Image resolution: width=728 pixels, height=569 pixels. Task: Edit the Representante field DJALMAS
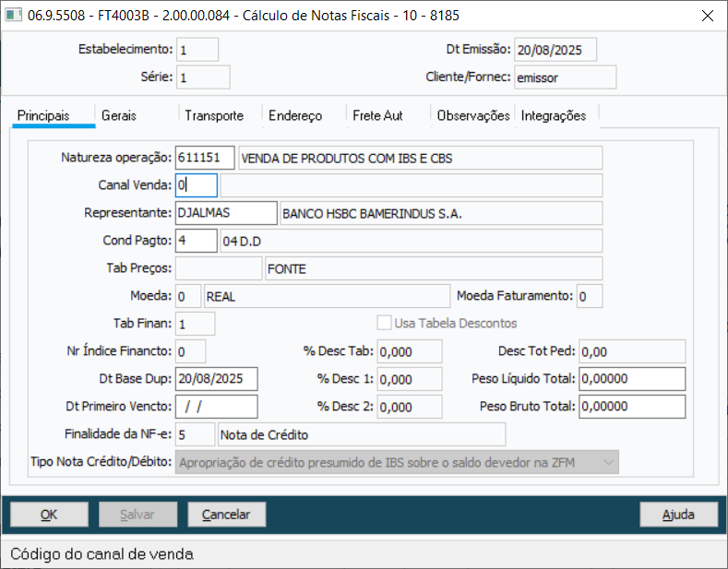tap(226, 213)
